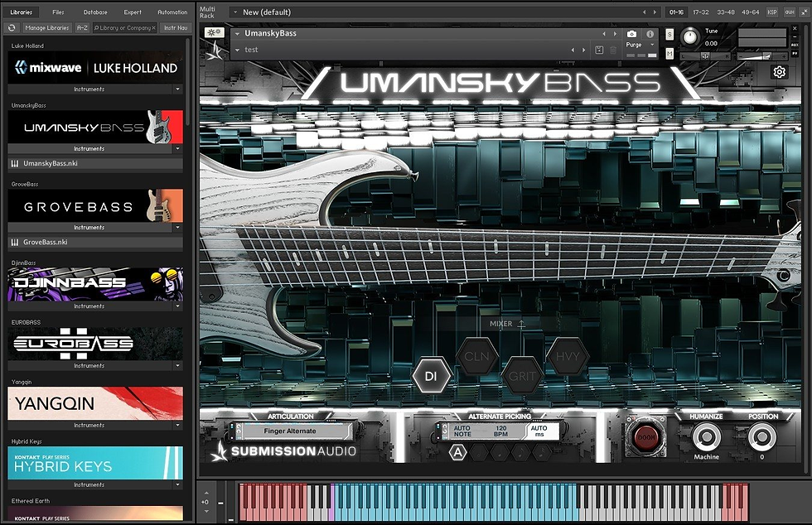Delete the snapshot with the trash icon
The width and height of the screenshot is (812, 525).
(613, 50)
